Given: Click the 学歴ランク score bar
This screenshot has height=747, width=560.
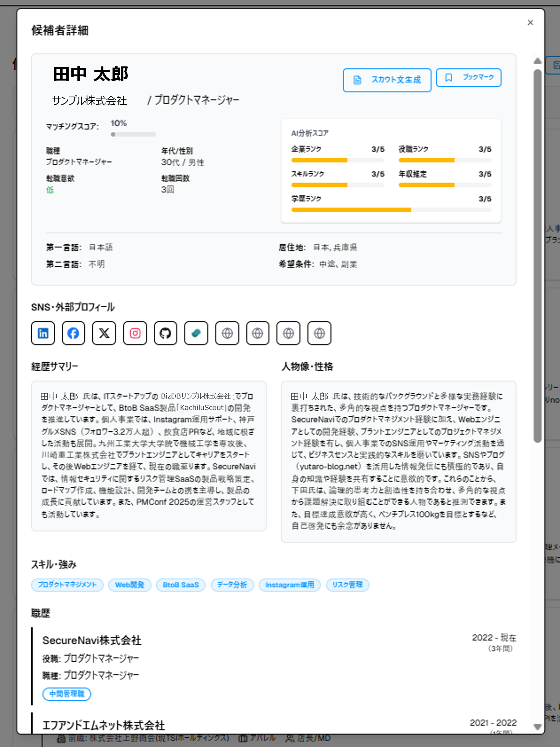Looking at the screenshot, I should coord(391,210).
